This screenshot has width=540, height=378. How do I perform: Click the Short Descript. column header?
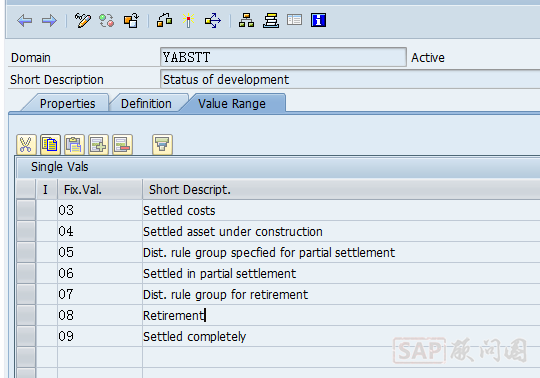click(341, 189)
